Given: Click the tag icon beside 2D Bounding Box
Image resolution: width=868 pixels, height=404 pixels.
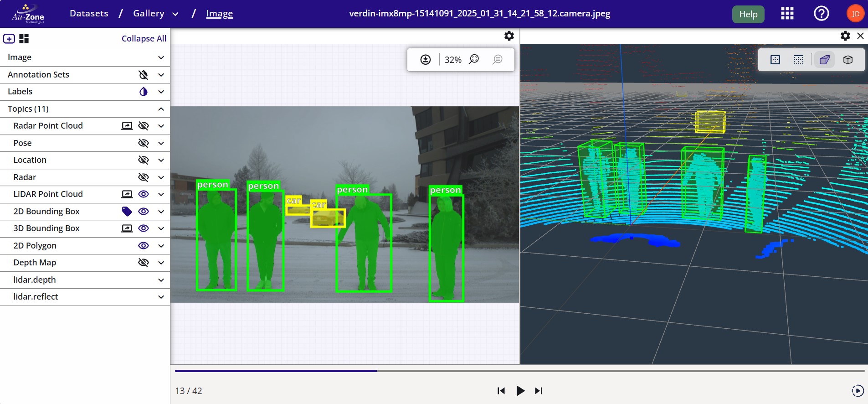Looking at the screenshot, I should 127,211.
